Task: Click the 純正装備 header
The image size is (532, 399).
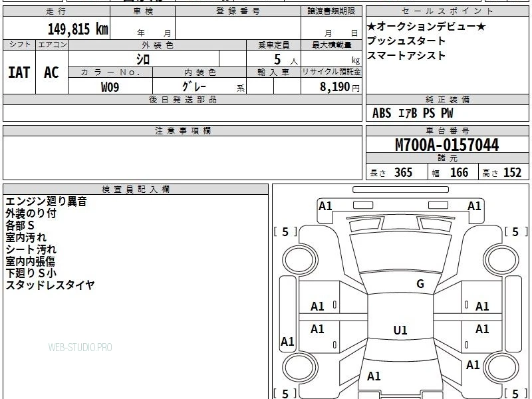Action: point(447,99)
